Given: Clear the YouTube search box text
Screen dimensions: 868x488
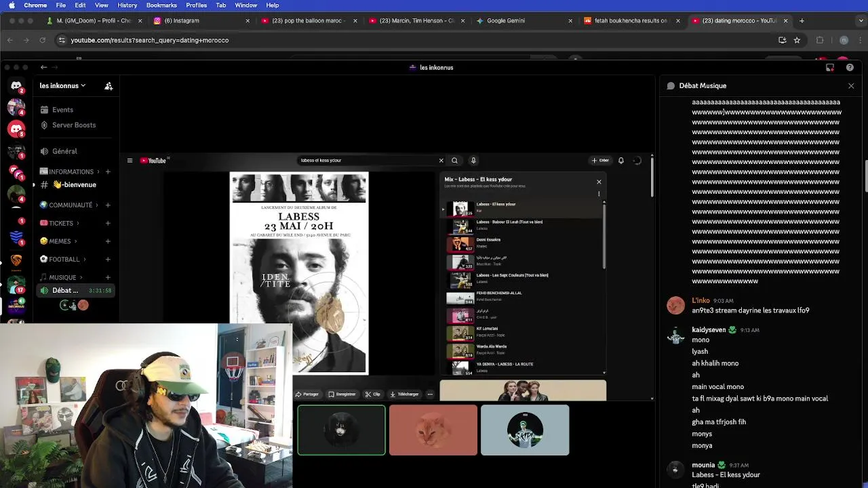Looking at the screenshot, I should pyautogui.click(x=441, y=161).
